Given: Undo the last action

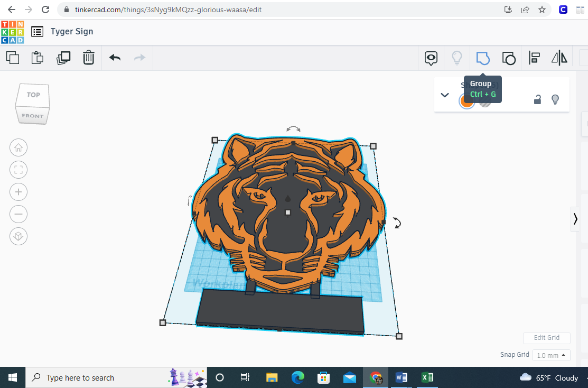Looking at the screenshot, I should pos(114,58).
